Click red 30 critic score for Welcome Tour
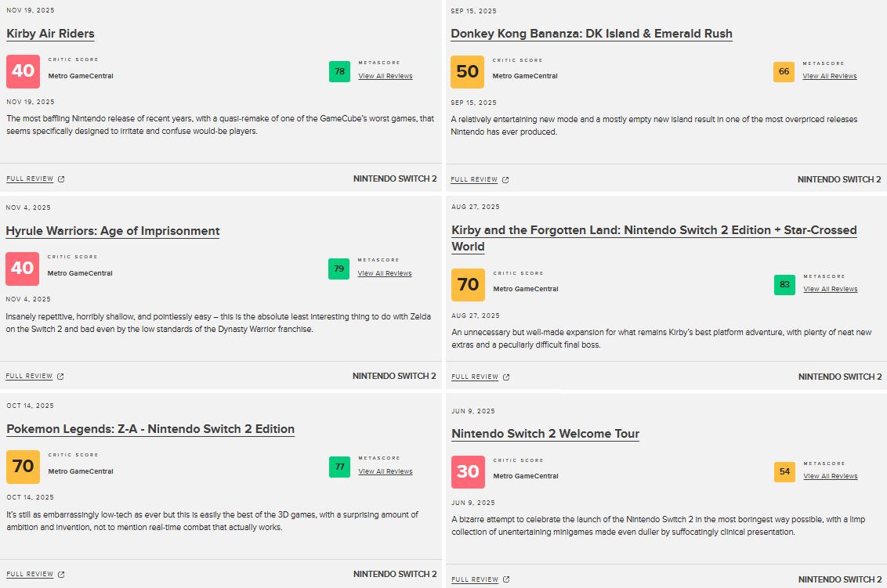The height and width of the screenshot is (588, 887). click(x=468, y=472)
